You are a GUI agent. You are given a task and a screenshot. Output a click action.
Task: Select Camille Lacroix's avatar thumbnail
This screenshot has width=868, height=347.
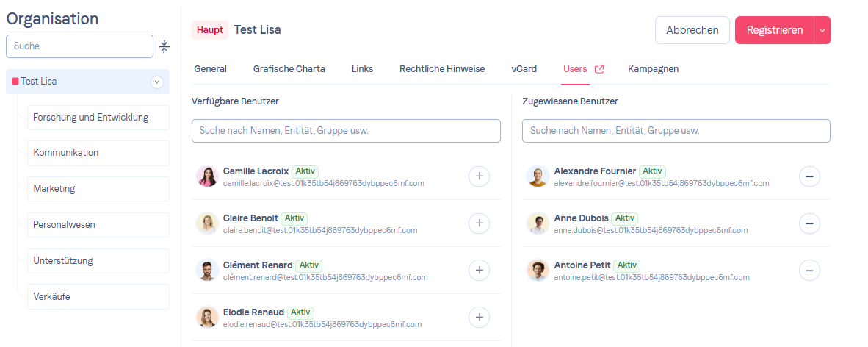(x=207, y=176)
